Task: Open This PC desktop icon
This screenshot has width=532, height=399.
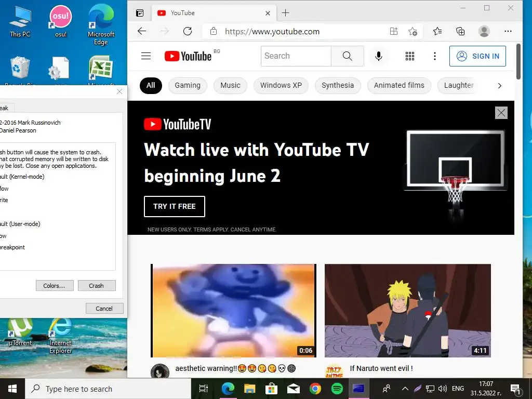Action: pyautogui.click(x=20, y=21)
